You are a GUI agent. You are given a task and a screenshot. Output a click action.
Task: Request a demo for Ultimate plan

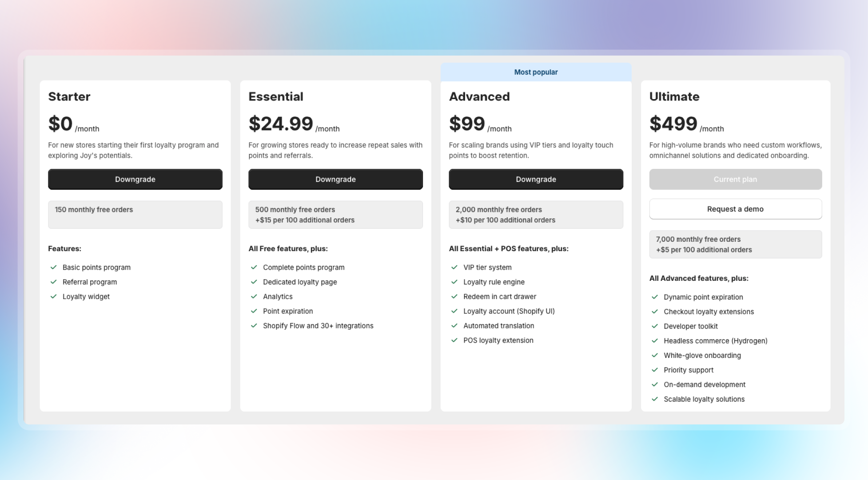coord(735,209)
